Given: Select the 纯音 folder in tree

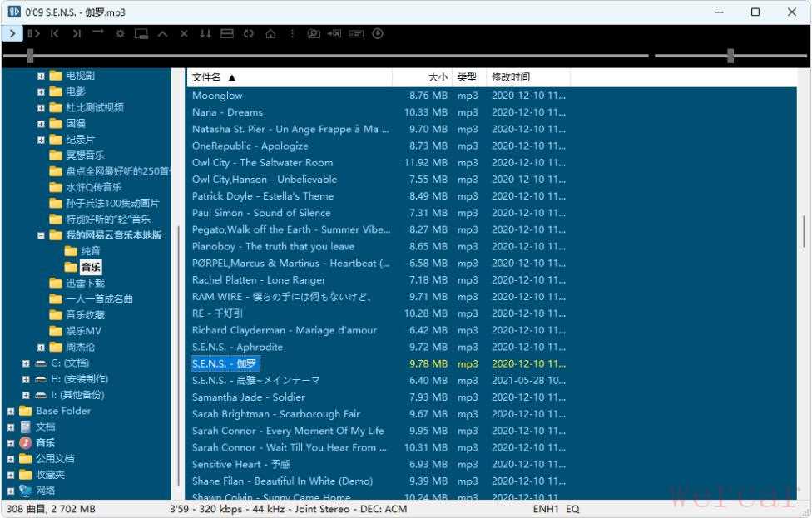Looking at the screenshot, I should pyautogui.click(x=90, y=251).
